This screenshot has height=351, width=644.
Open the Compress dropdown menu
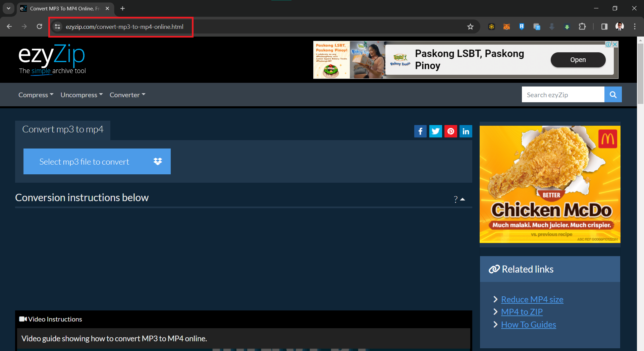(36, 95)
